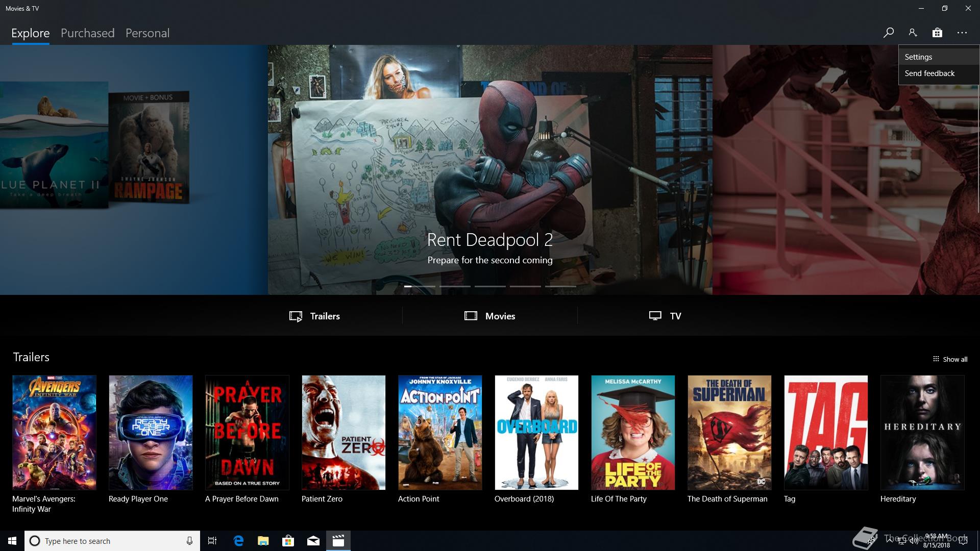Open Task View on the taskbar

212,541
